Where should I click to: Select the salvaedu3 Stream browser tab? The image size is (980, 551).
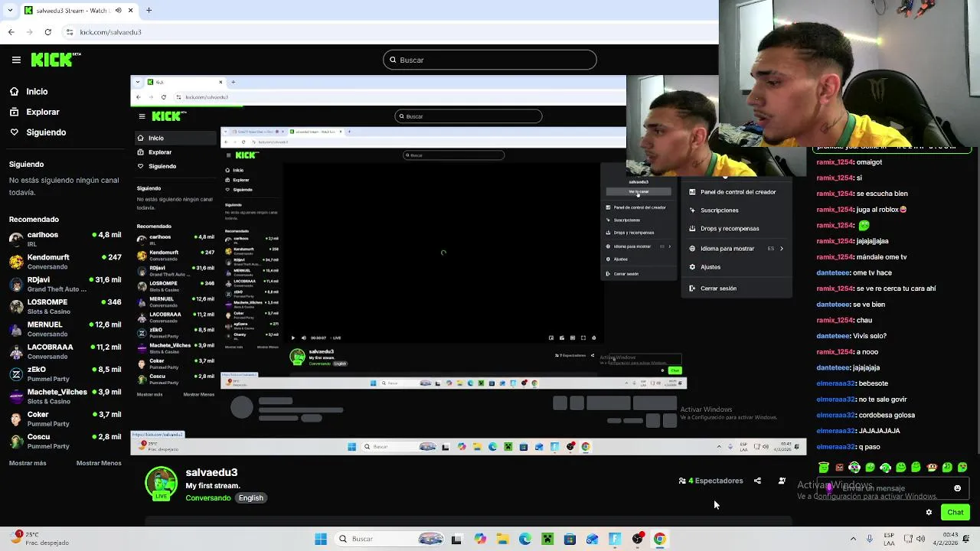coord(79,11)
